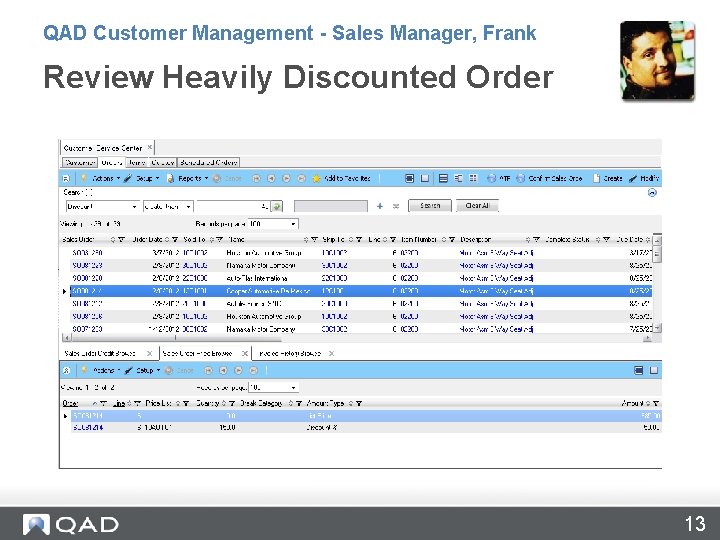Click the Search button
This screenshot has height=540, width=720.
tap(430, 206)
